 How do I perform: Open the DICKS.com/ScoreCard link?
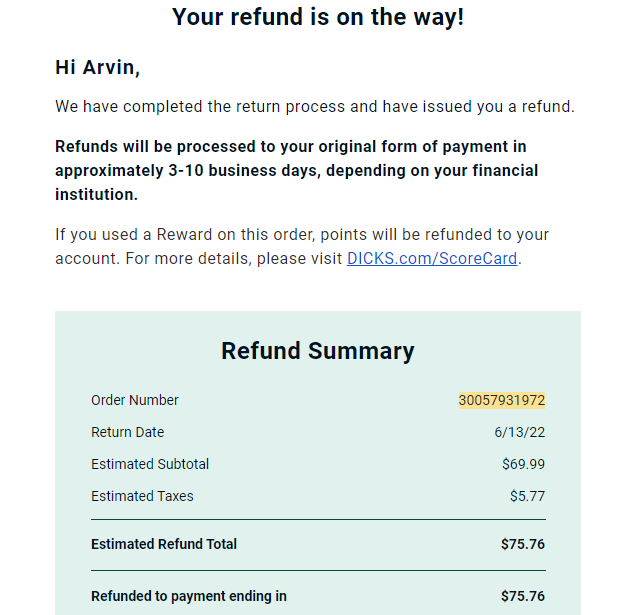coord(432,258)
